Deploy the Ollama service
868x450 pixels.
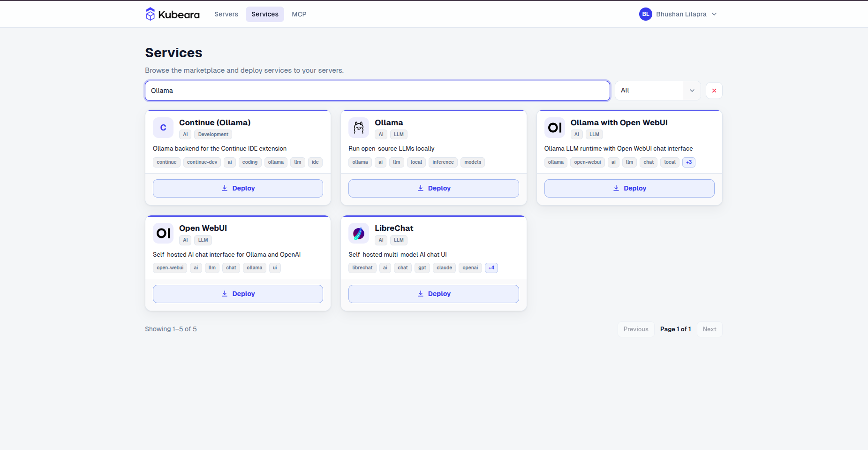434,188
